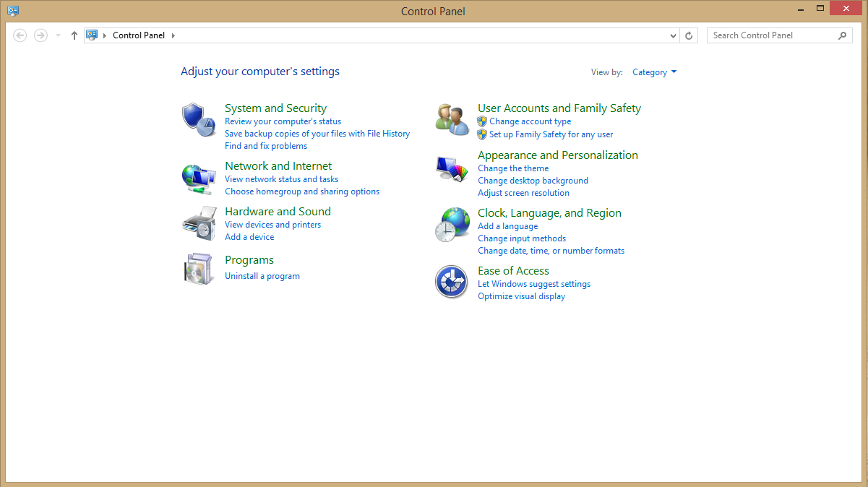Click the search magnifier icon
The height and width of the screenshot is (487, 868).
[842, 35]
